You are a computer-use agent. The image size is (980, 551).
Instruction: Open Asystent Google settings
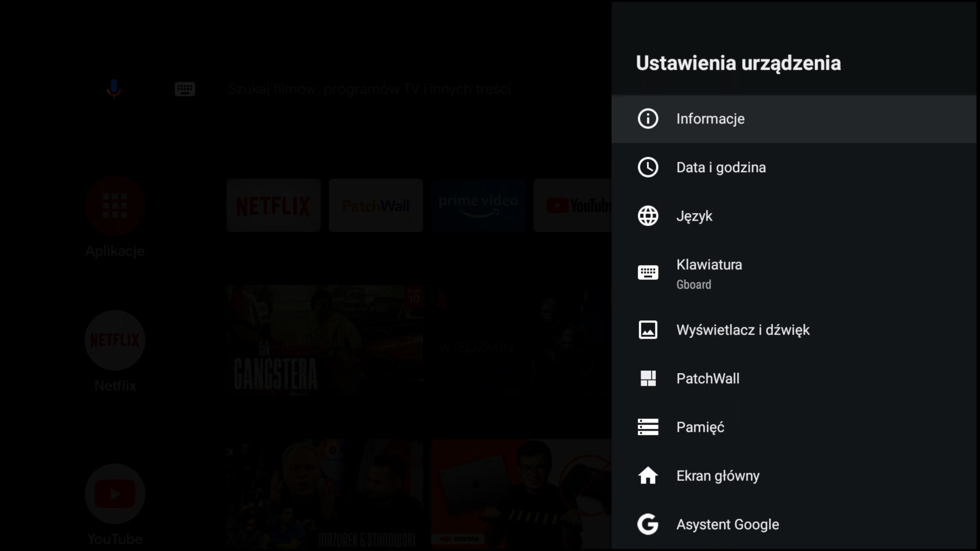click(x=794, y=524)
